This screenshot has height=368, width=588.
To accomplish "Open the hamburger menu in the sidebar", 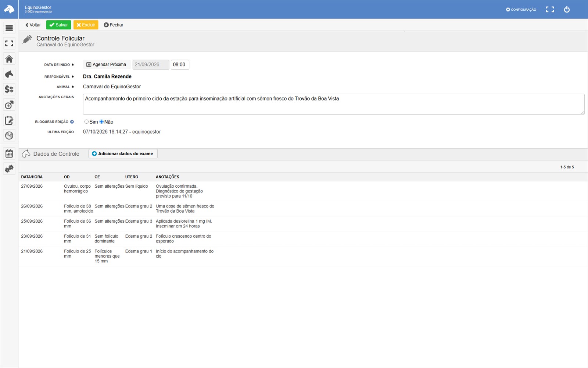I will click(9, 28).
